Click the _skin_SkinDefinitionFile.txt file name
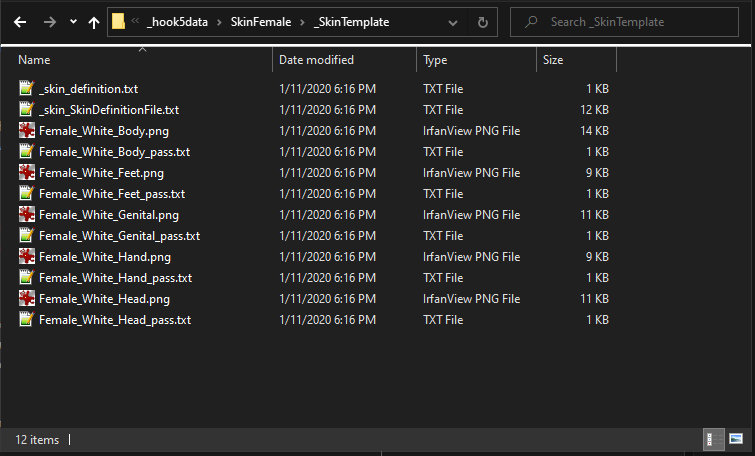Image resolution: width=755 pixels, height=456 pixels. tap(109, 110)
